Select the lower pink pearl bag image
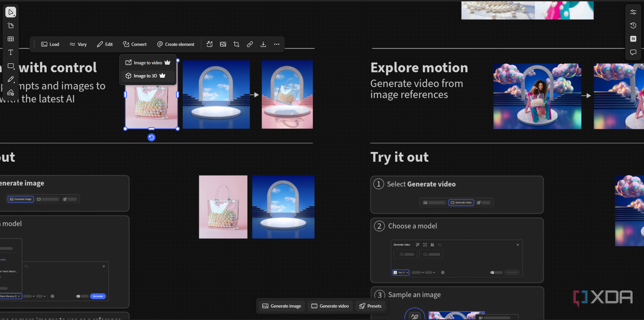The image size is (644, 320). [223, 207]
